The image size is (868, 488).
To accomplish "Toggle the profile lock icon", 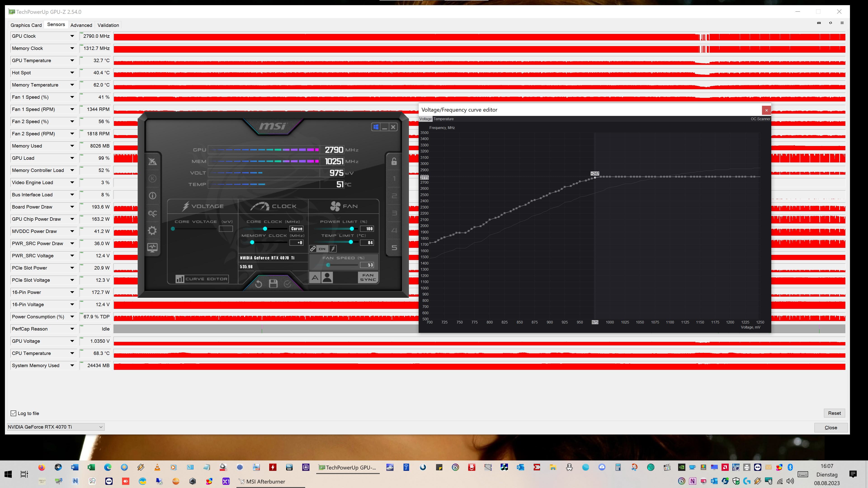I will (394, 161).
